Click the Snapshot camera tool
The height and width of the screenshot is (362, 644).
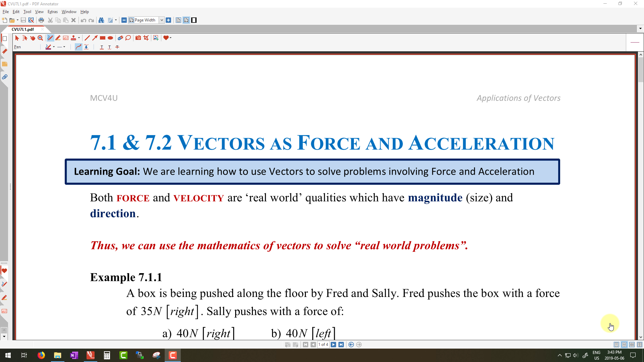coord(138,38)
